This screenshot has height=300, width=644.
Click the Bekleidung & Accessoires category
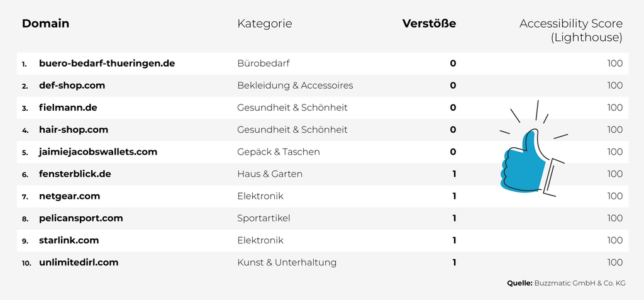pyautogui.click(x=295, y=86)
